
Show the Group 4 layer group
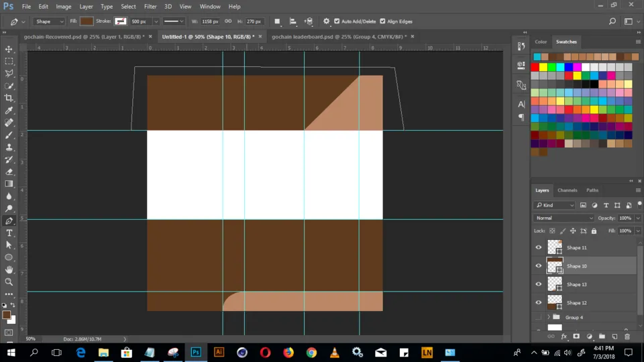pyautogui.click(x=539, y=317)
